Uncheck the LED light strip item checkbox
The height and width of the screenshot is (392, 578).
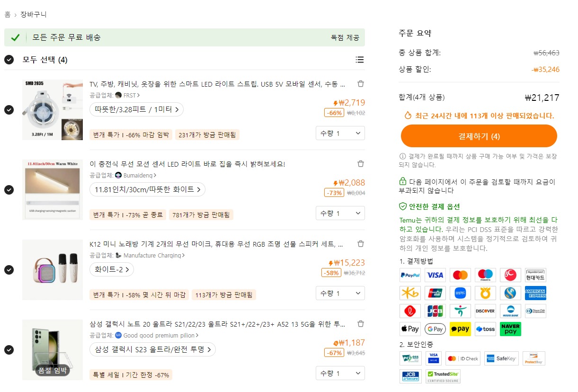click(x=9, y=110)
